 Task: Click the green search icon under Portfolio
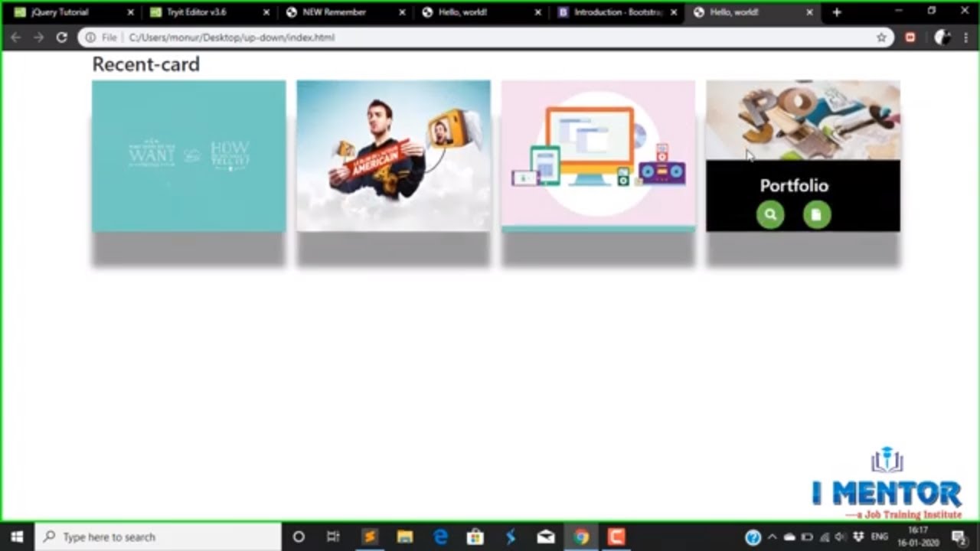770,215
